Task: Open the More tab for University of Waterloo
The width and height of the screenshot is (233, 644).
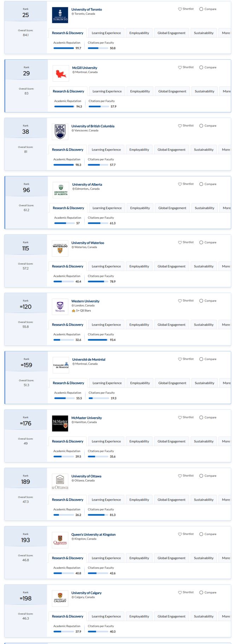Action: 226,266
